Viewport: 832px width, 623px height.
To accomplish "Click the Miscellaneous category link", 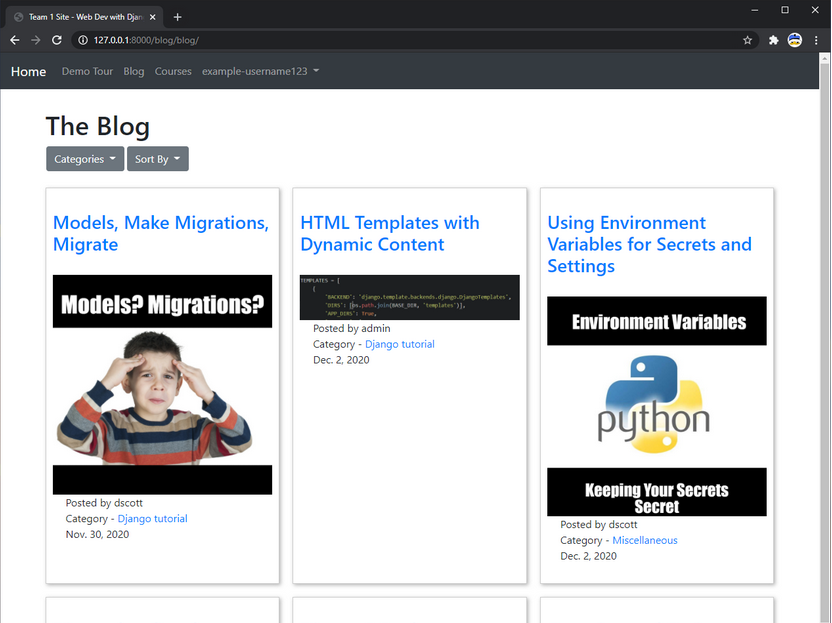I will 644,540.
